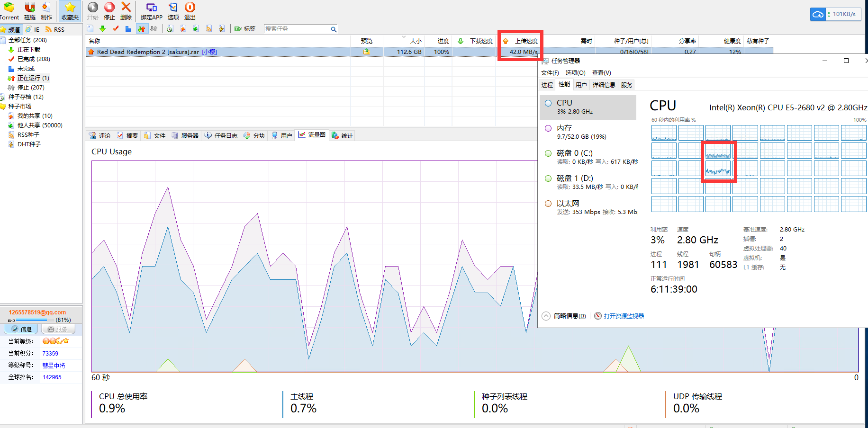868x428 pixels.
Task: Toggle the 收藏夹 favorites star button
Action: tap(70, 11)
